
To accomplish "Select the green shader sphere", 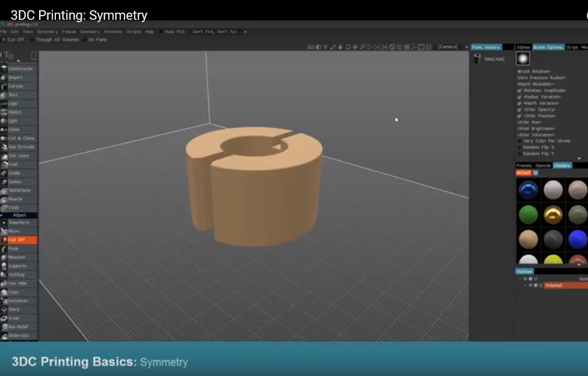I will [528, 215].
